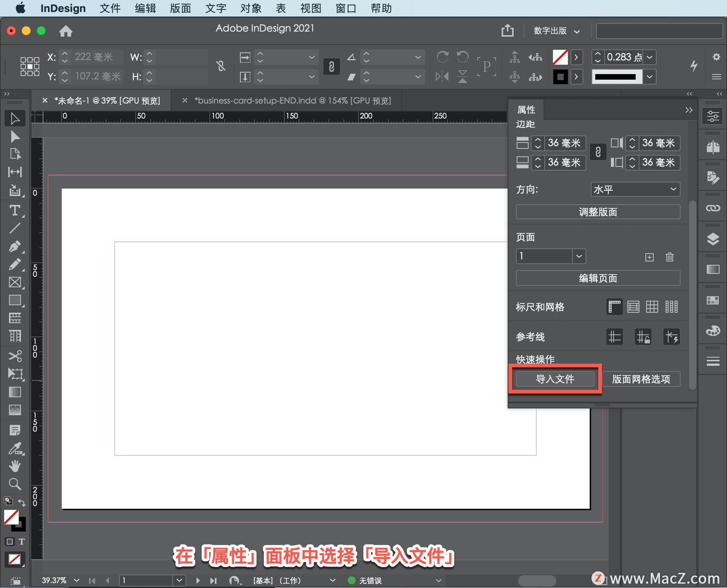Open the 版面 menu
The height and width of the screenshot is (588, 727).
click(x=180, y=8)
